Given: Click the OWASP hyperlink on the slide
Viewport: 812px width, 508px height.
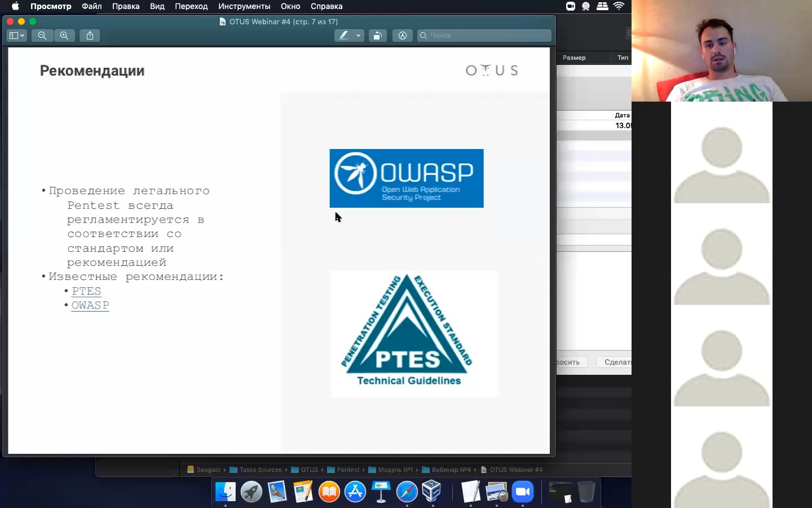Looking at the screenshot, I should [90, 305].
